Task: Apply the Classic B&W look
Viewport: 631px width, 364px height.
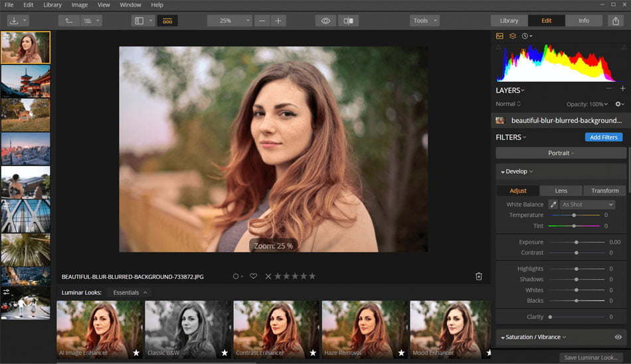Action: coord(188,329)
